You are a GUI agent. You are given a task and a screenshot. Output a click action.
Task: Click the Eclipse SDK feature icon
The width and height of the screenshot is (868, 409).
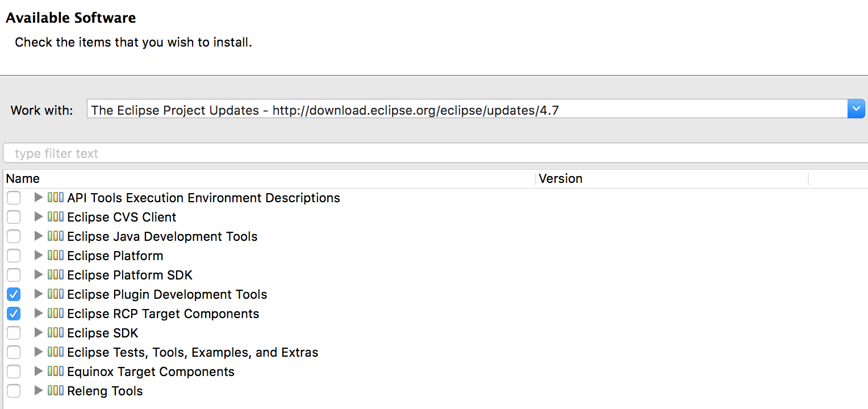[x=56, y=333]
